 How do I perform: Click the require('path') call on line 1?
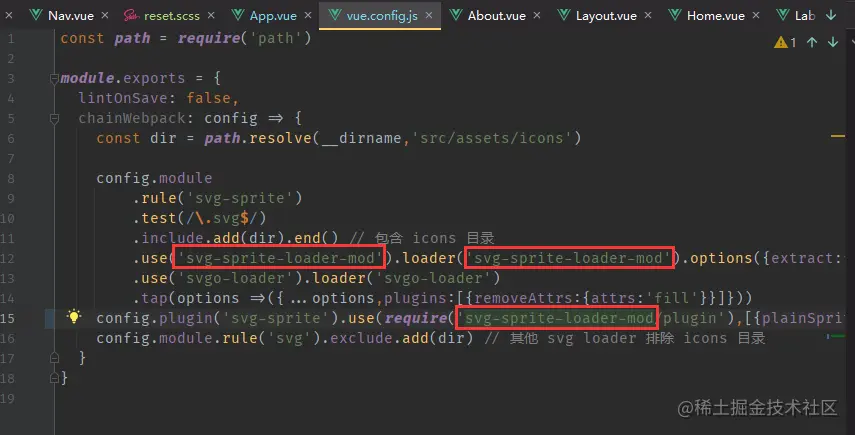pos(245,38)
